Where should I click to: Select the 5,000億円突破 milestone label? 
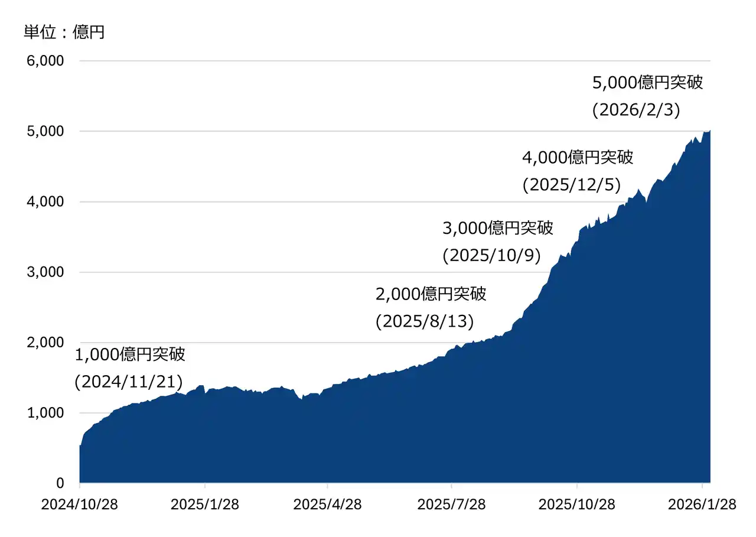pos(648,82)
